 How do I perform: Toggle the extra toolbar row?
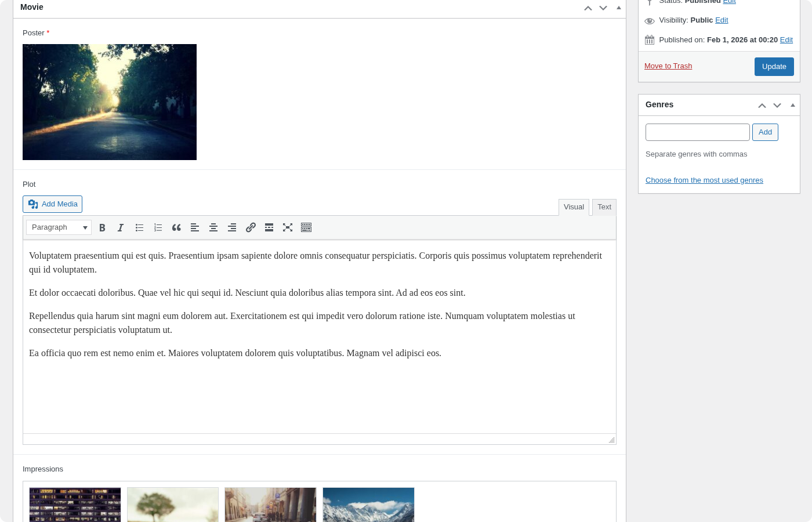(306, 227)
